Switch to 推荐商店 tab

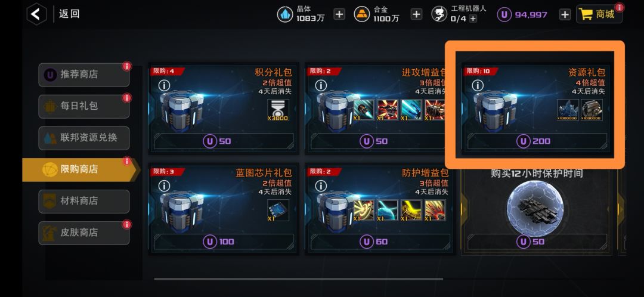tap(84, 75)
